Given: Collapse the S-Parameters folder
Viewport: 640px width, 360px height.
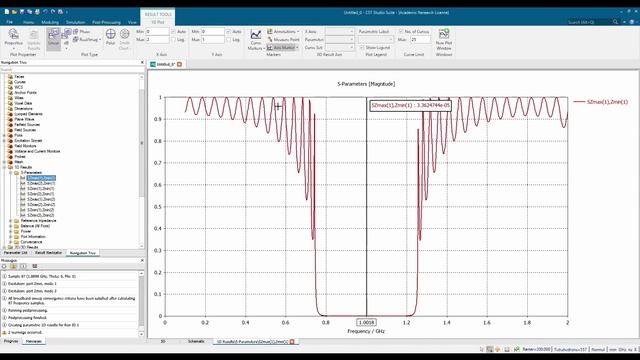Looking at the screenshot, I should [x=11, y=173].
